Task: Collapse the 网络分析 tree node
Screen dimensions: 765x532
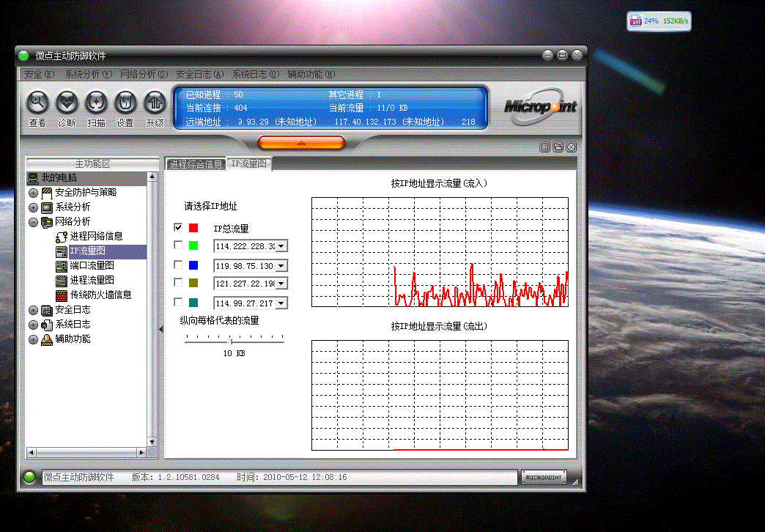Action: (x=33, y=222)
